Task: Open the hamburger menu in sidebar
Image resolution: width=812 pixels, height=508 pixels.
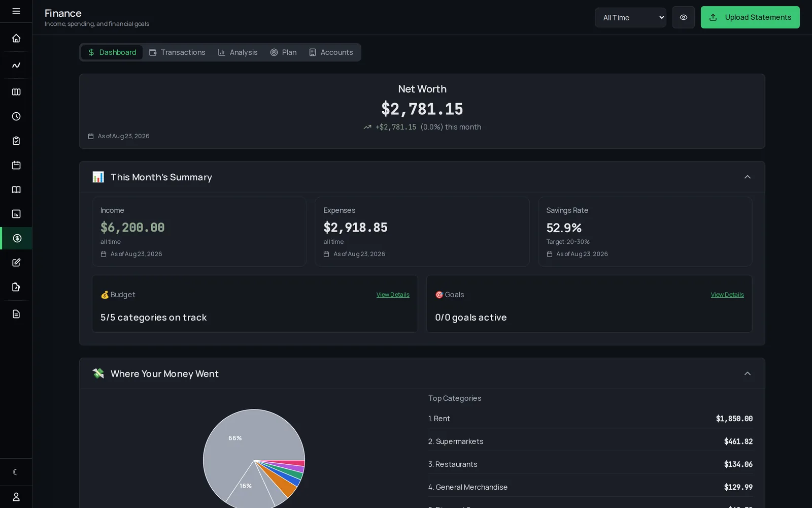Action: [16, 11]
